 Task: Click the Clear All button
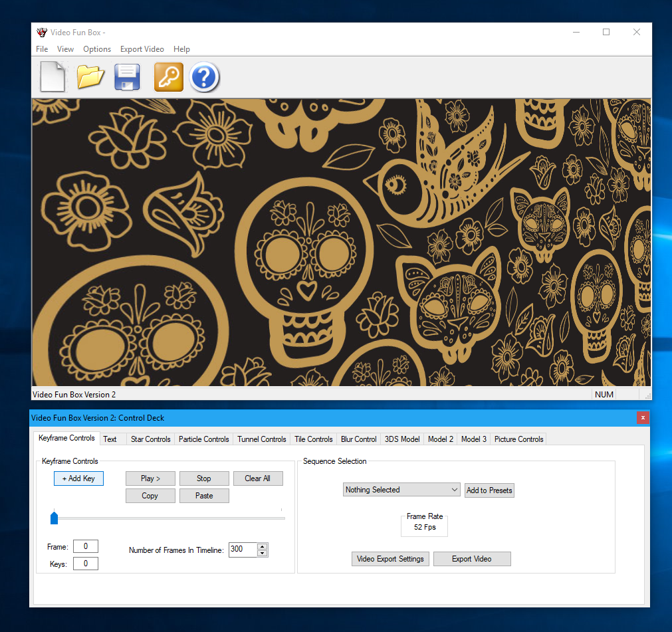pyautogui.click(x=258, y=478)
